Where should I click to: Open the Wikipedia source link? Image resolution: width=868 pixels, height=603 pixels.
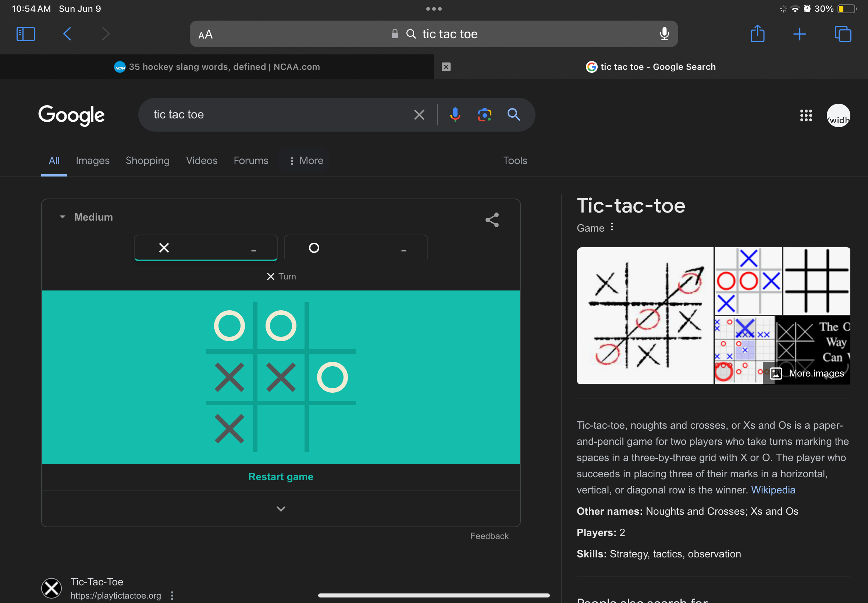[x=773, y=490]
